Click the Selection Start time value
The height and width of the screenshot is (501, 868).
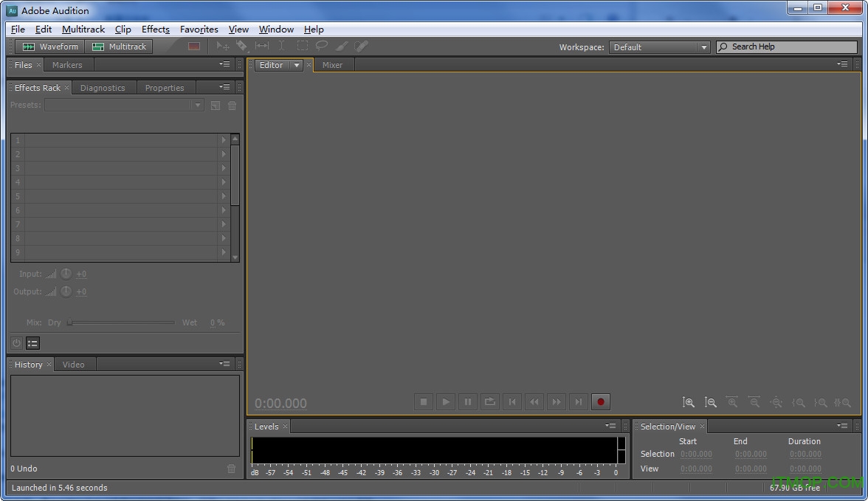(696, 455)
